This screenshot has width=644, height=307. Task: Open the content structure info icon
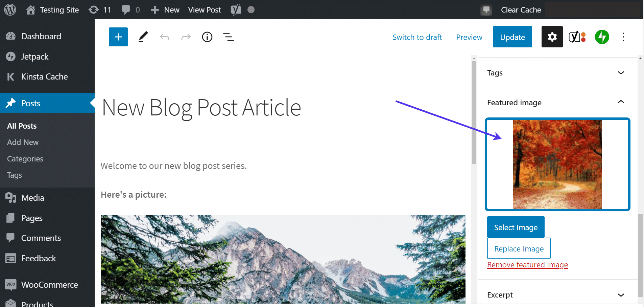click(207, 37)
